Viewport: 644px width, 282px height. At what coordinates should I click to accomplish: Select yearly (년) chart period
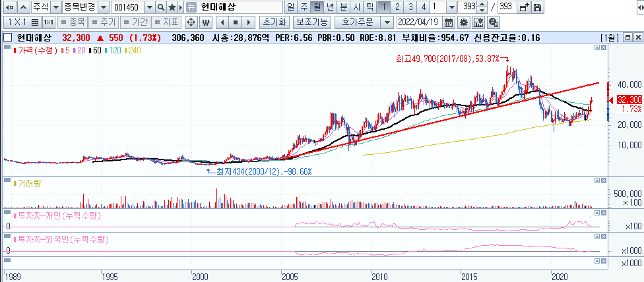coord(330,7)
